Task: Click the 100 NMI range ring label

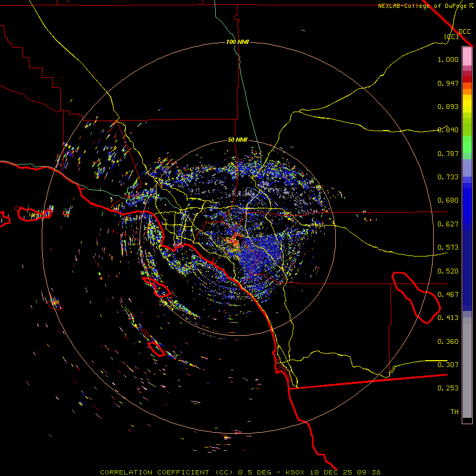Action: pyautogui.click(x=237, y=42)
